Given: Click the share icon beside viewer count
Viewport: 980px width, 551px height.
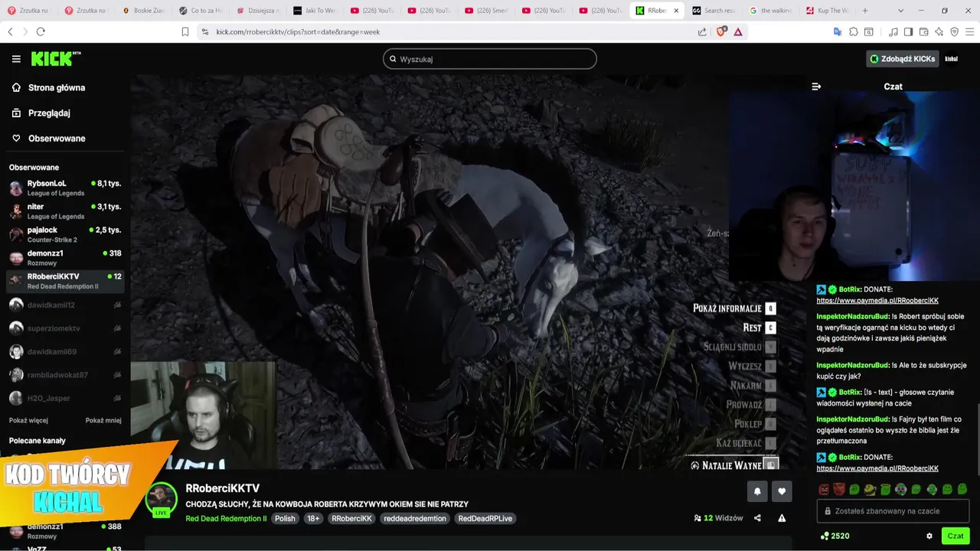Looking at the screenshot, I should (x=757, y=518).
